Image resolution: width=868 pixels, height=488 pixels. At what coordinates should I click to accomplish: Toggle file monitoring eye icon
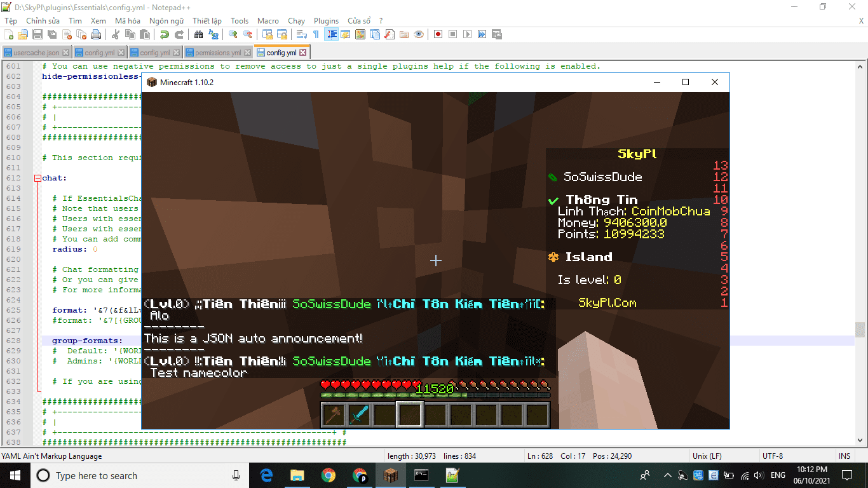[x=419, y=34]
